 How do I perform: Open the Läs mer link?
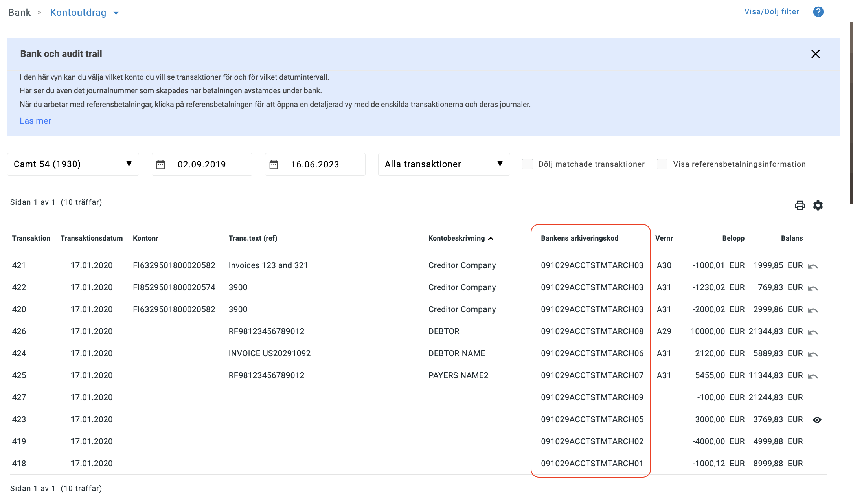pyautogui.click(x=35, y=121)
